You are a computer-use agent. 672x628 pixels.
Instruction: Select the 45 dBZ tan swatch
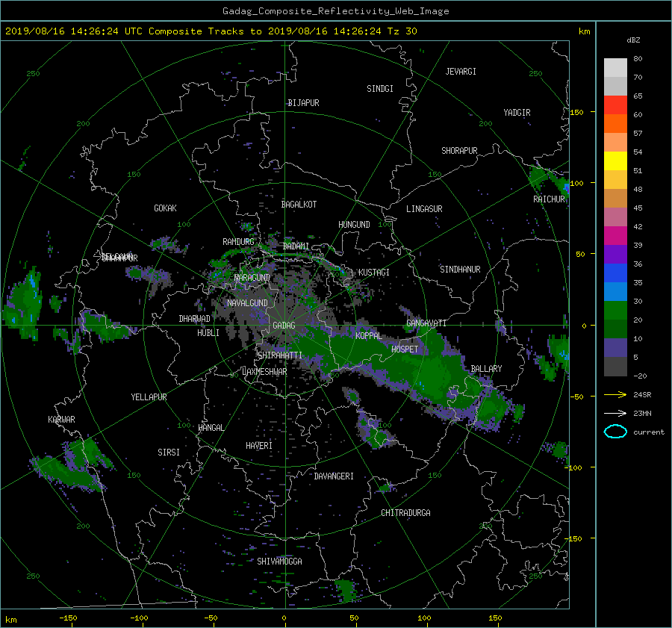click(615, 198)
